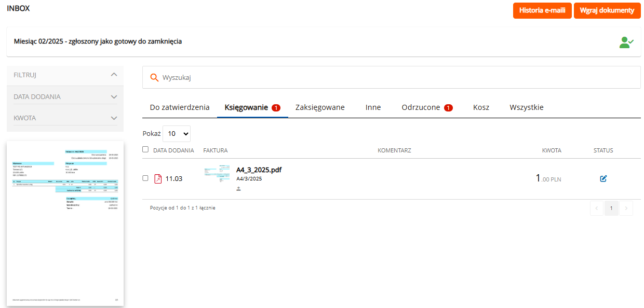Open the Zaksięgowane tab
The width and height of the screenshot is (644, 308).
320,107
